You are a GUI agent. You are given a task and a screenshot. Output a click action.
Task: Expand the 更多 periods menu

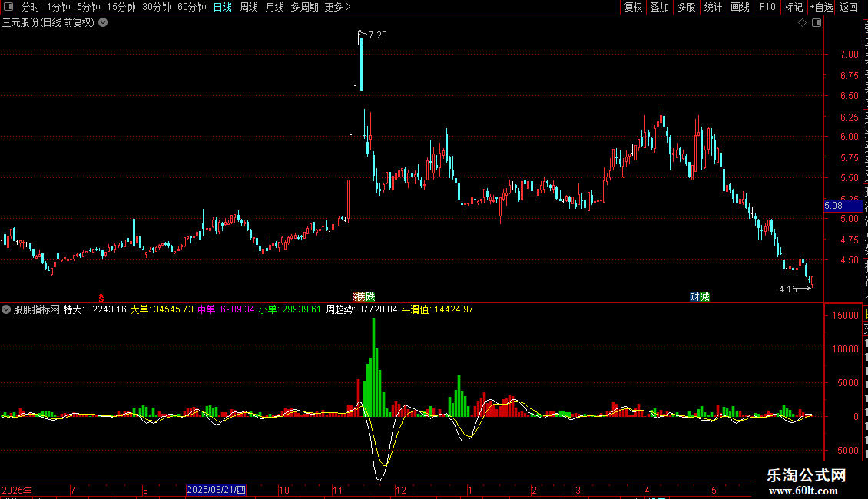coord(337,7)
